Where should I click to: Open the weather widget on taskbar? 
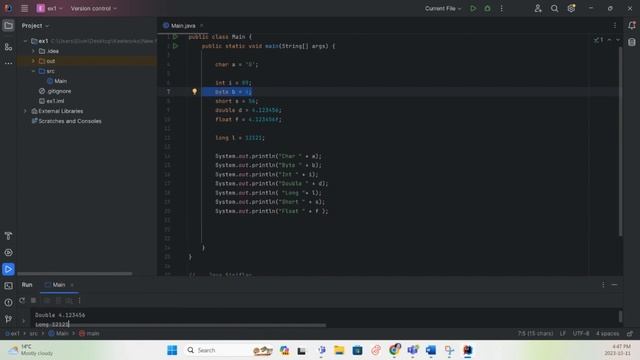[31, 350]
